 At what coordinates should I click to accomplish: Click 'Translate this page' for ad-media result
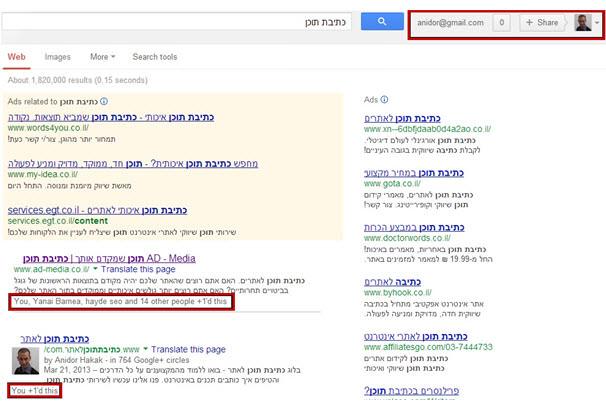point(138,269)
